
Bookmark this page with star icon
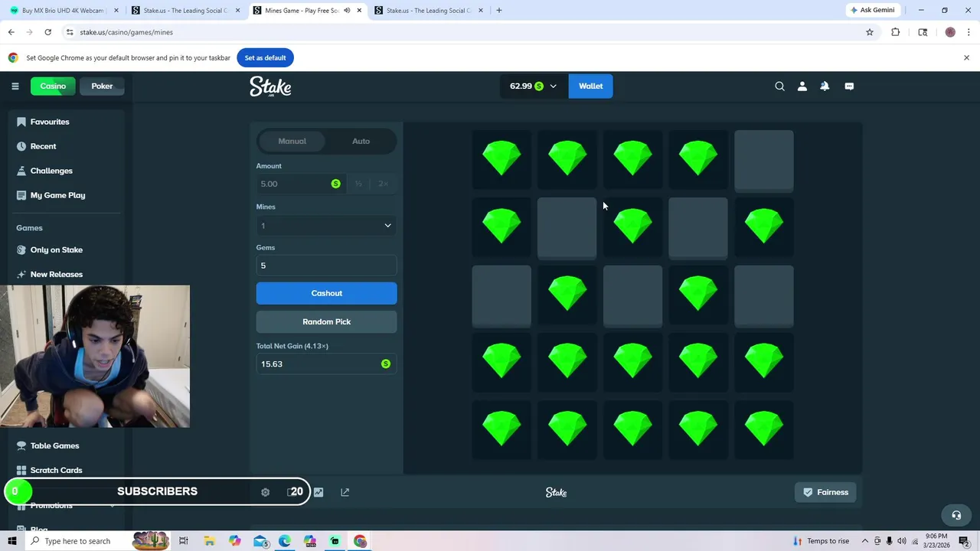click(870, 32)
